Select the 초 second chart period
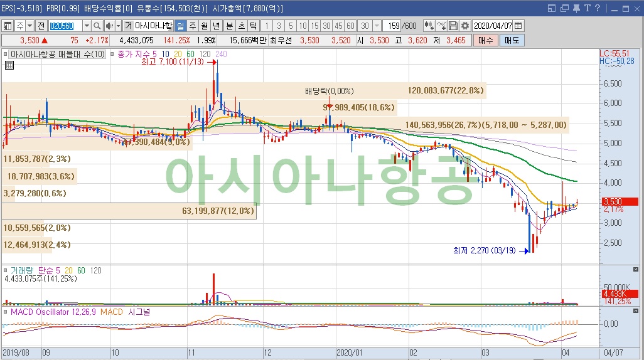The image size is (644, 360). [x=242, y=26]
